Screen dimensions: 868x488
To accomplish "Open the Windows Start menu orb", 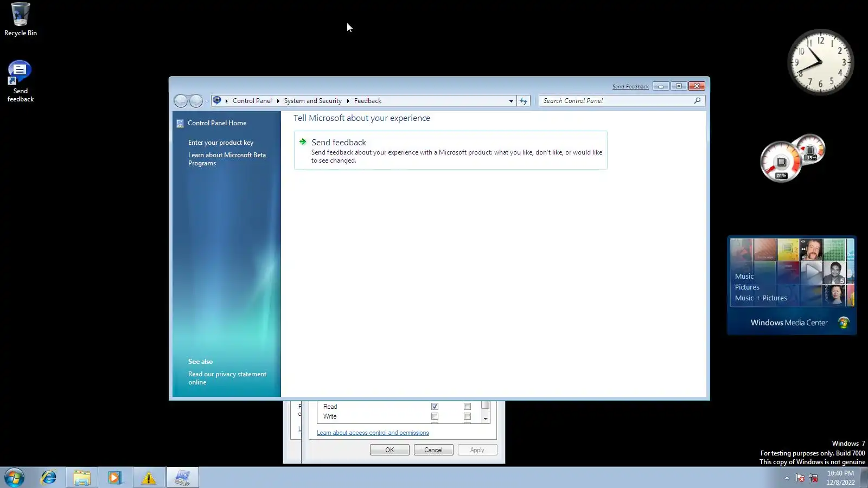I will click(x=15, y=478).
